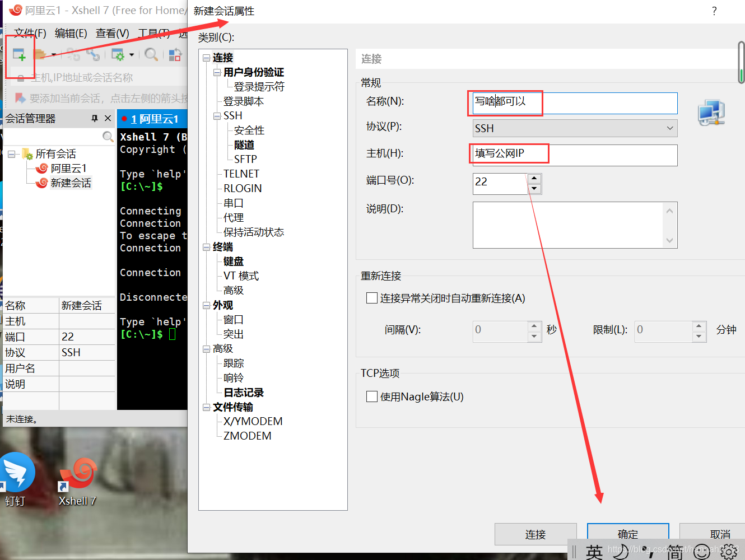Viewport: 745px width, 560px height.
Task: Select ZMODEM under 文件传输
Action: [x=247, y=436]
